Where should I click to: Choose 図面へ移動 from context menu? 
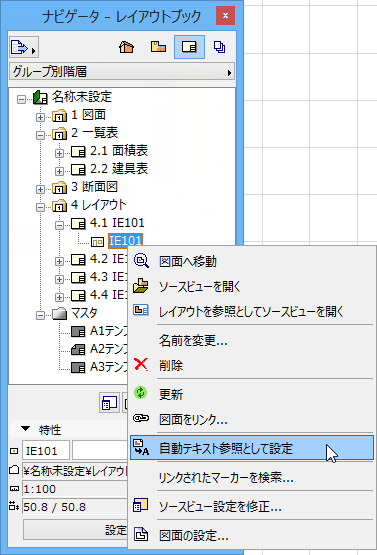(x=252, y=262)
